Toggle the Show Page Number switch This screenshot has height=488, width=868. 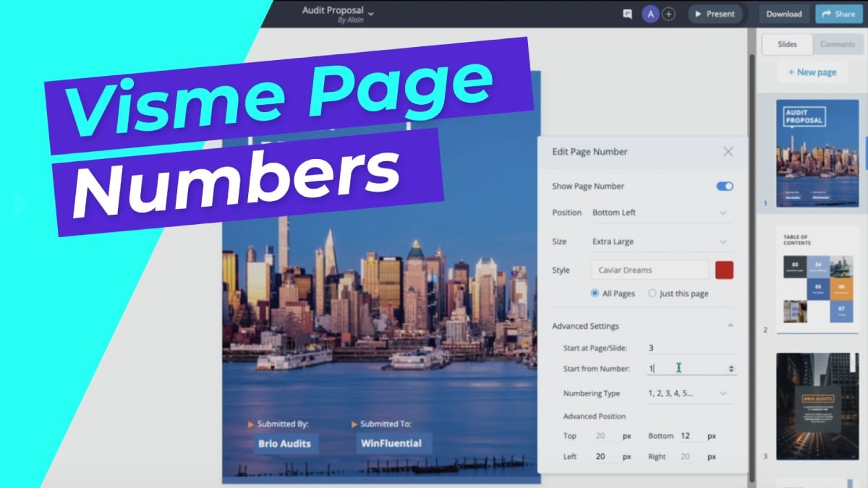[x=725, y=186]
